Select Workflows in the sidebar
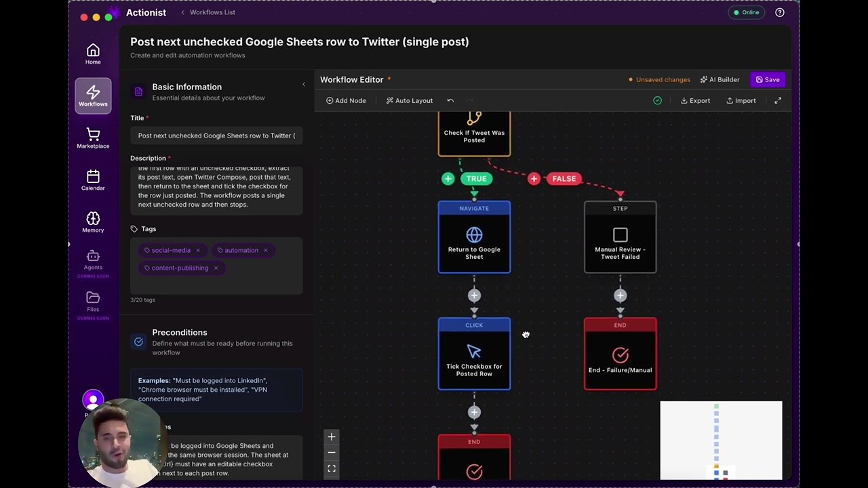The width and height of the screenshot is (868, 488). pos(93,96)
